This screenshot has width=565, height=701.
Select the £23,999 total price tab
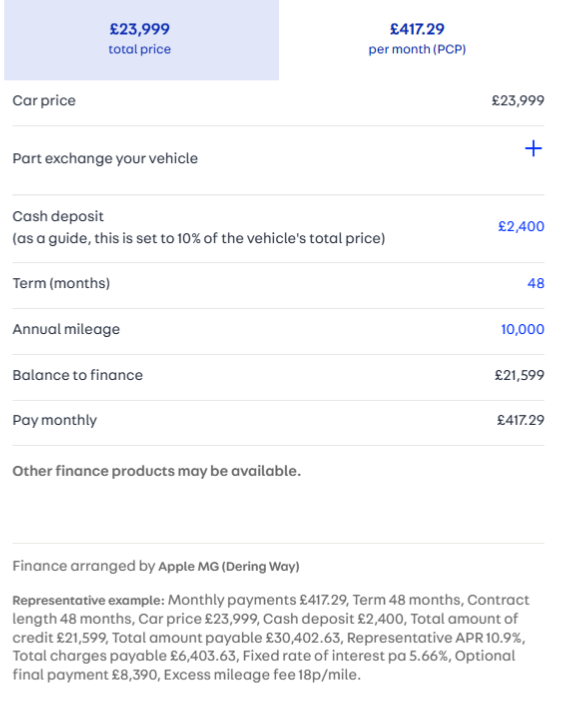[x=141, y=40]
